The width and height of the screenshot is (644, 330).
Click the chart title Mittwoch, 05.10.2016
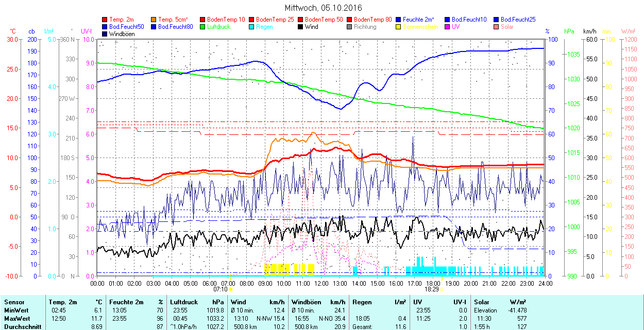coord(323,8)
